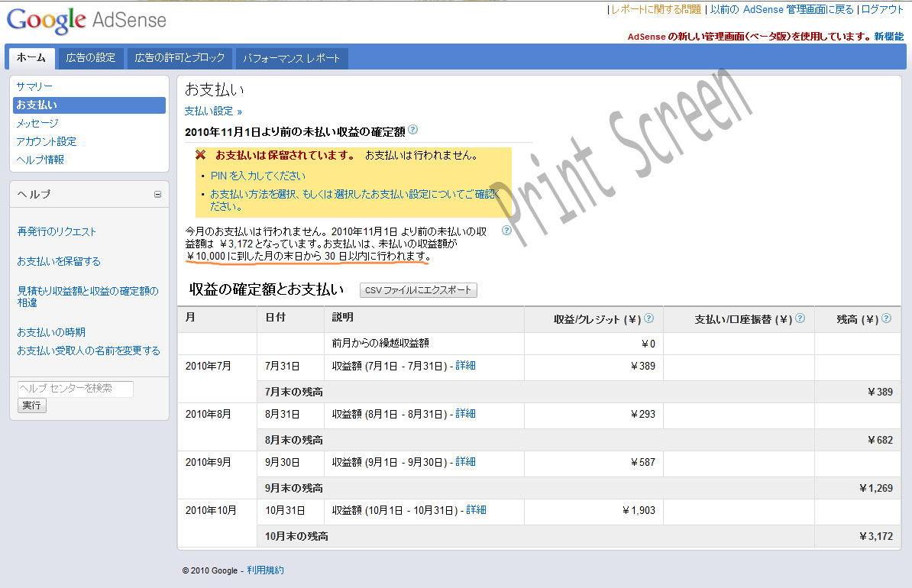The image size is (912, 588).
Task: Select メッセージ in sidebar
Action: tap(37, 123)
